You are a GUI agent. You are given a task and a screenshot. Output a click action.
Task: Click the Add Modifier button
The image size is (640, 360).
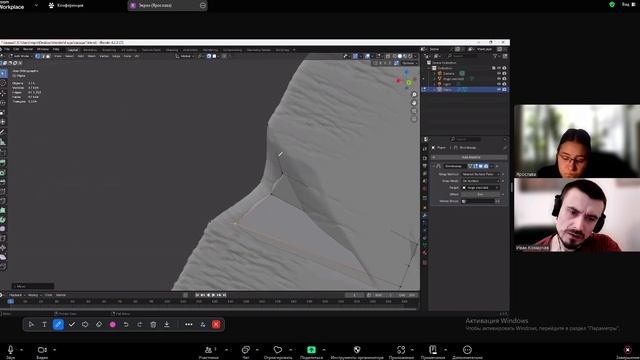470,157
